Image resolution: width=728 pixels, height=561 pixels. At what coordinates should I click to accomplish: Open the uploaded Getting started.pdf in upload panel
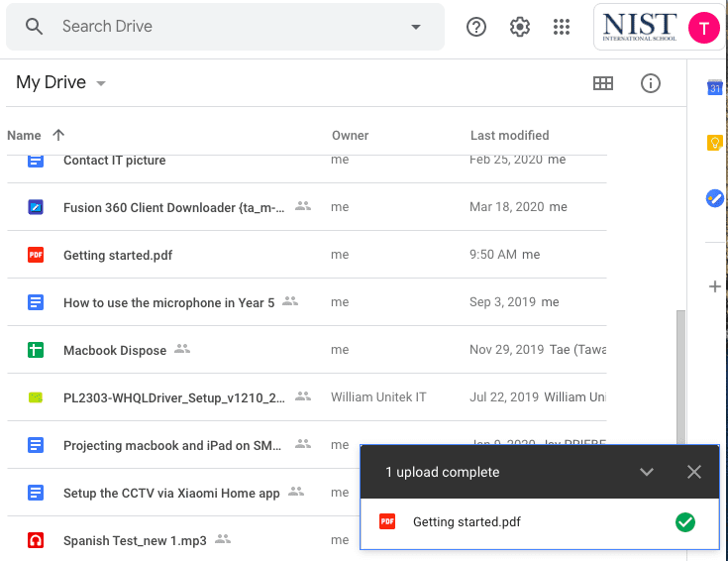[467, 522]
